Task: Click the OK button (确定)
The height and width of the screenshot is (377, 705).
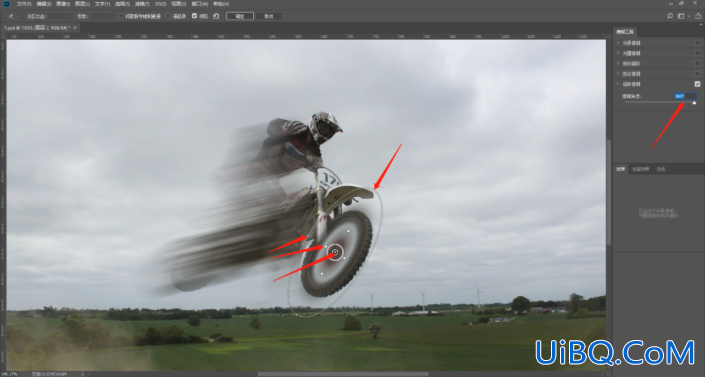Action: (x=240, y=16)
